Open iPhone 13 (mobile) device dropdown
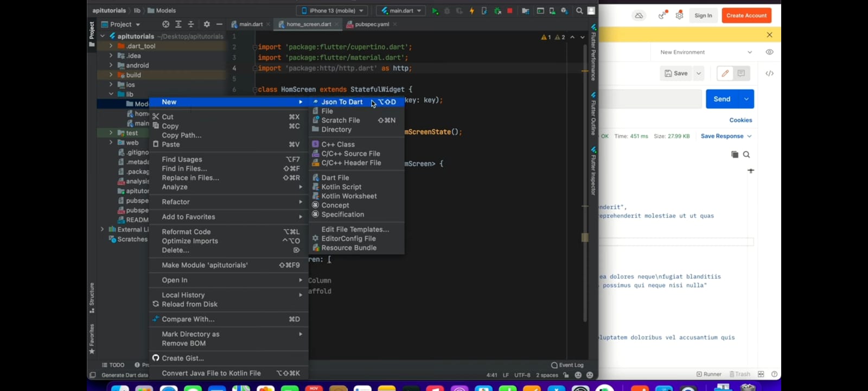The image size is (868, 391). [332, 10]
